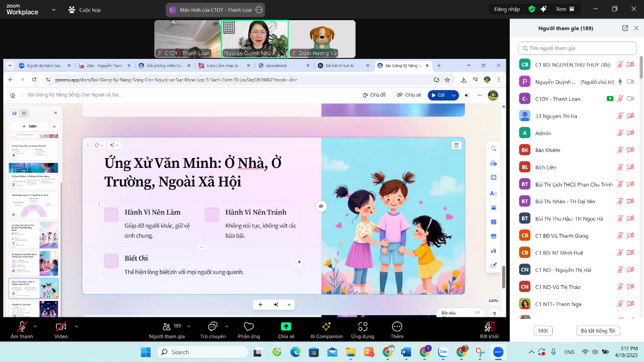Viewport: 644px width, 362px height.
Task: Click the Mời invite button
Action: 543,330
